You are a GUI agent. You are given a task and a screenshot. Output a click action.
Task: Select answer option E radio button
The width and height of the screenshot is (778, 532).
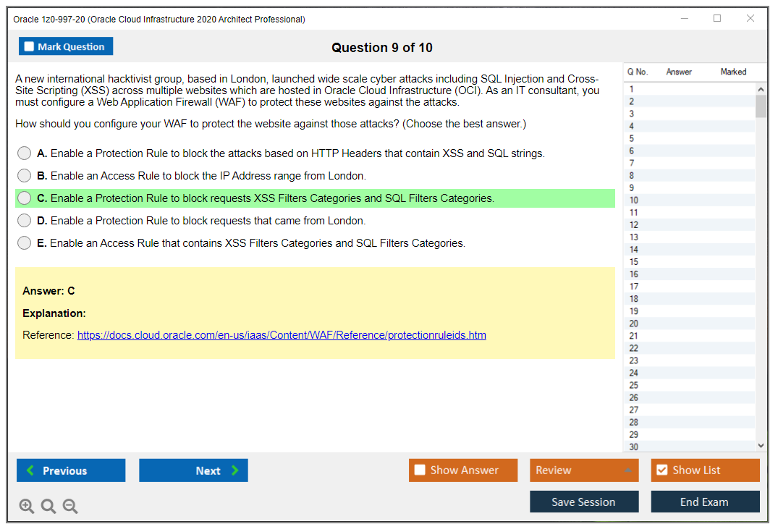24,242
